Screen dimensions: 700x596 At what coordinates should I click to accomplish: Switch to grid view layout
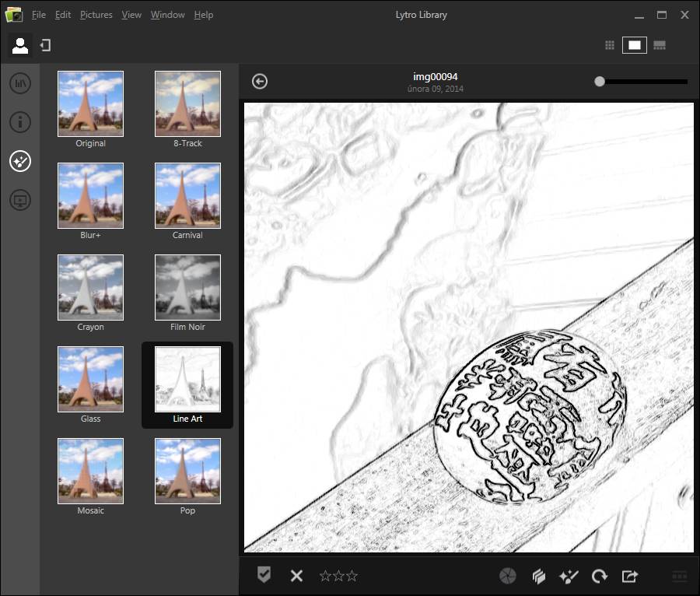pyautogui.click(x=610, y=45)
